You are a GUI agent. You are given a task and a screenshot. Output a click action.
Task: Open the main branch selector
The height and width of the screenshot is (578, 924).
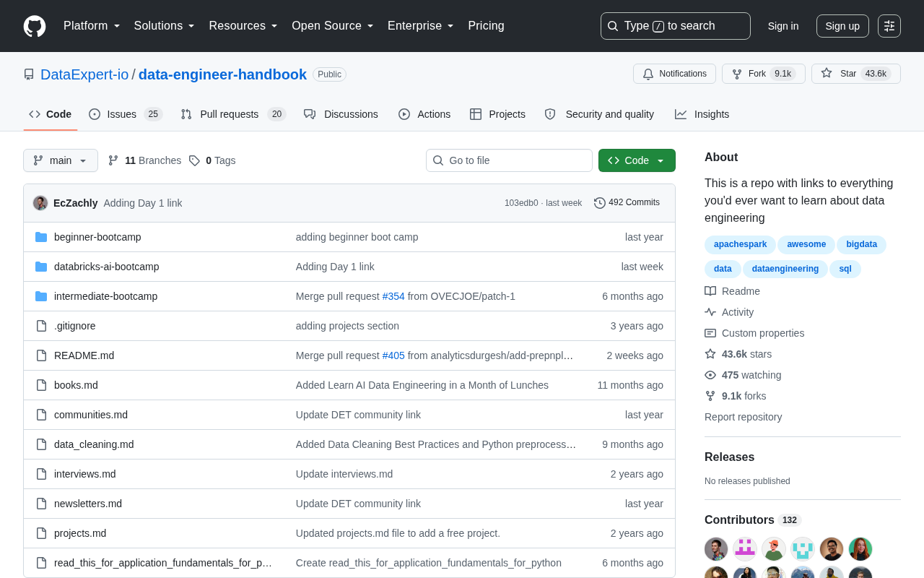click(x=61, y=160)
